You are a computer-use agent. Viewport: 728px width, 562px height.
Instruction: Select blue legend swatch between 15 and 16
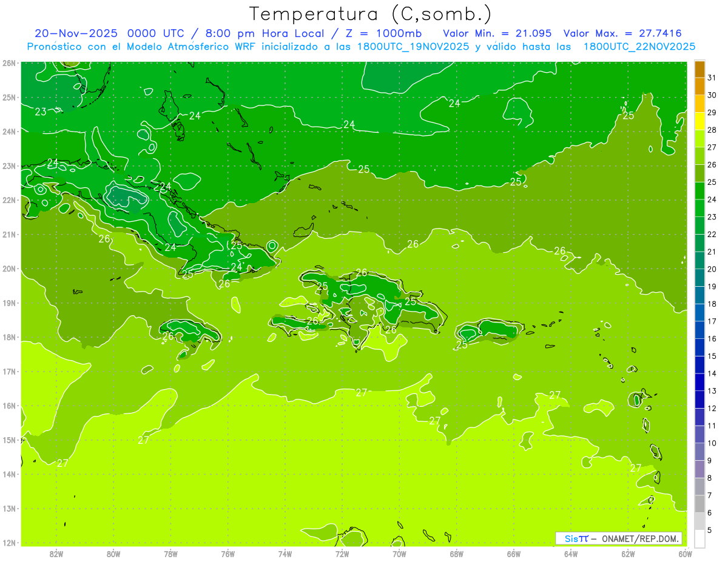tap(699, 347)
